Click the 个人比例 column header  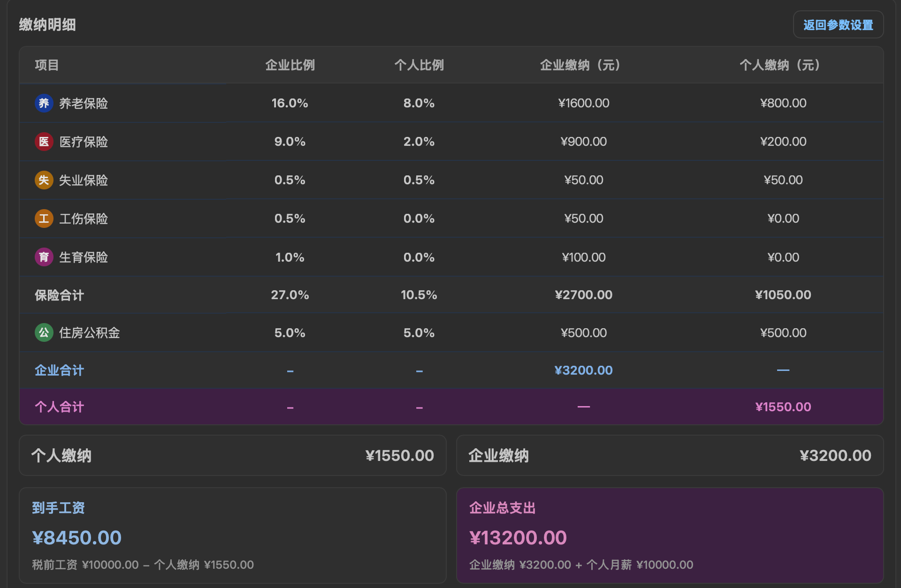419,66
